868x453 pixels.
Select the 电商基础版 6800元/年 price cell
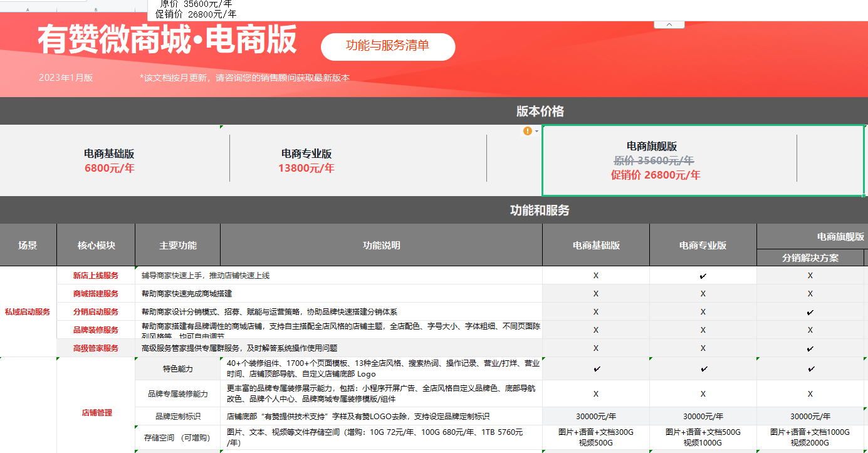109,161
